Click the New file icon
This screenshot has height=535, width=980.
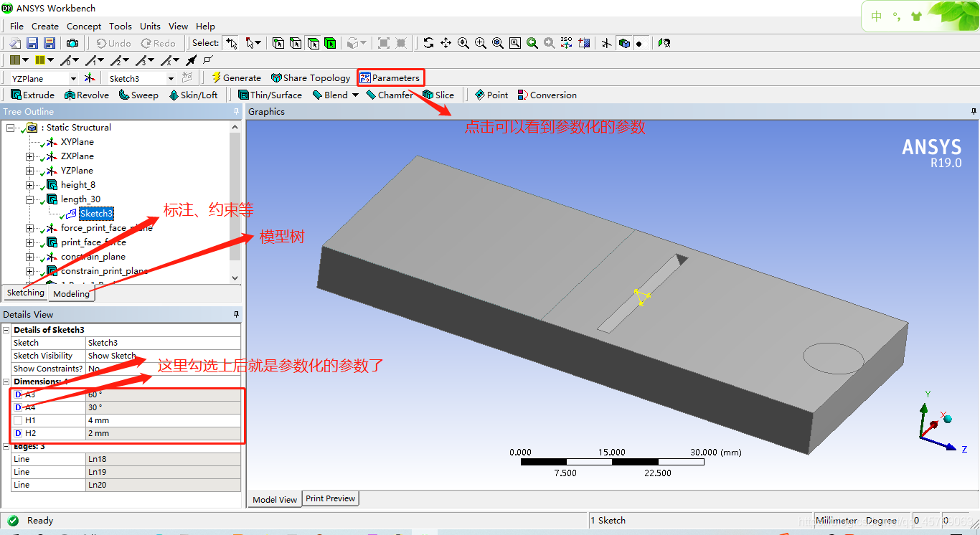(15, 43)
